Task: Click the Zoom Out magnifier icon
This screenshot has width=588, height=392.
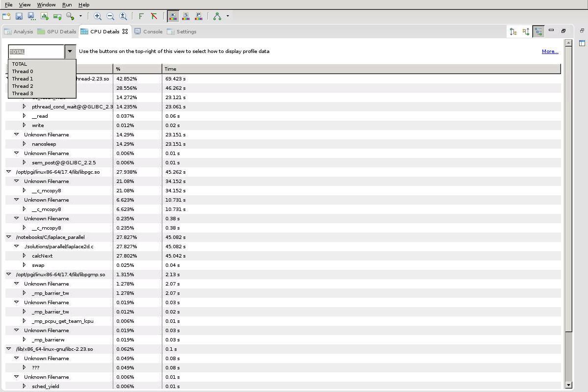Action: click(x=110, y=16)
